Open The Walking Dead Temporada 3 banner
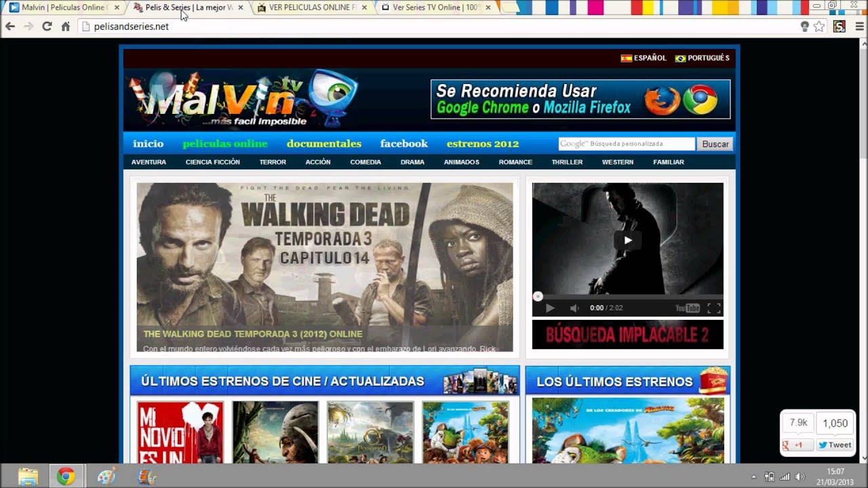The image size is (868, 488). point(325,267)
